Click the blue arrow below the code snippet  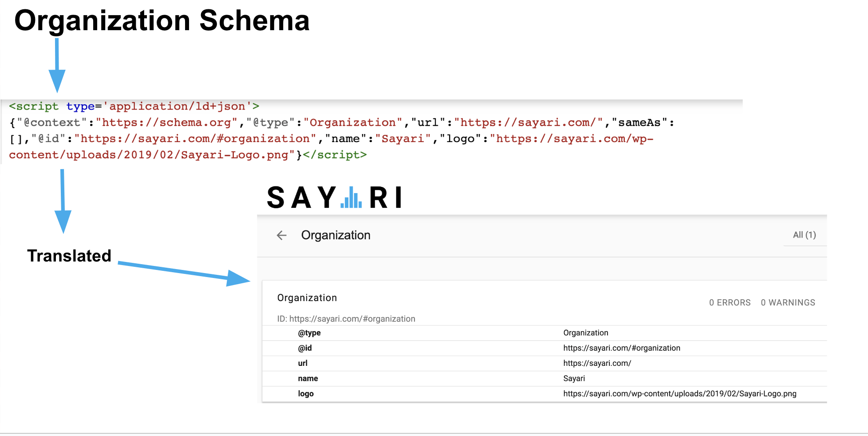click(63, 200)
